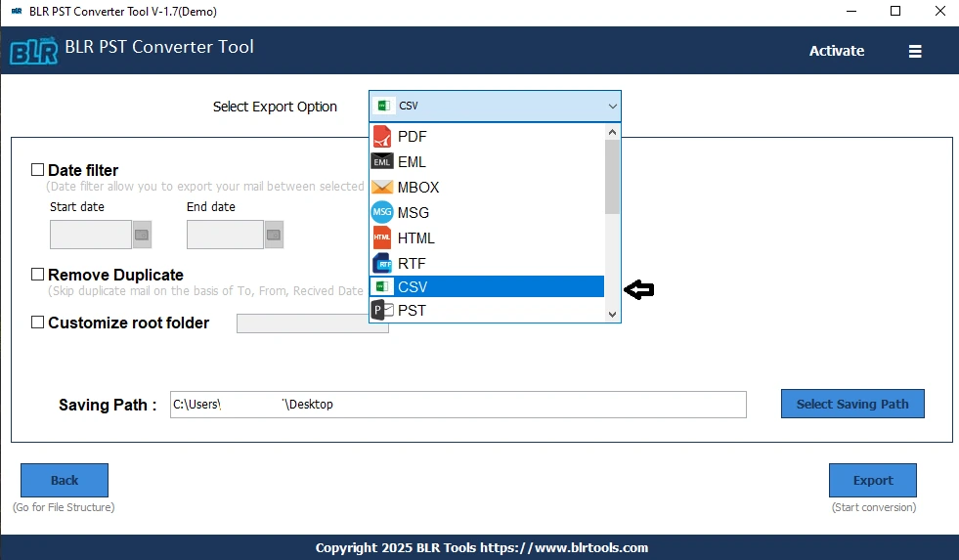Click the CSV icon in highlighted row

tap(382, 286)
